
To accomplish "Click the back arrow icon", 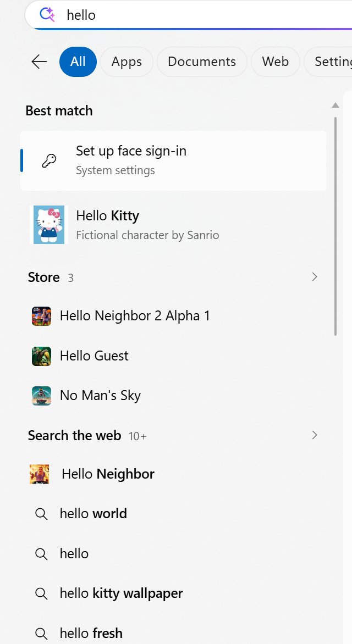I will point(39,62).
